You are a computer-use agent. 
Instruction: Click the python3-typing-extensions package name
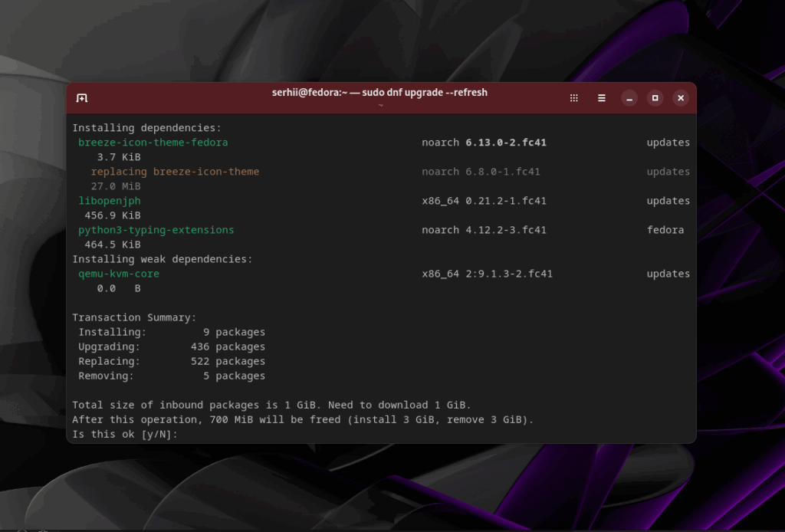[x=156, y=230]
